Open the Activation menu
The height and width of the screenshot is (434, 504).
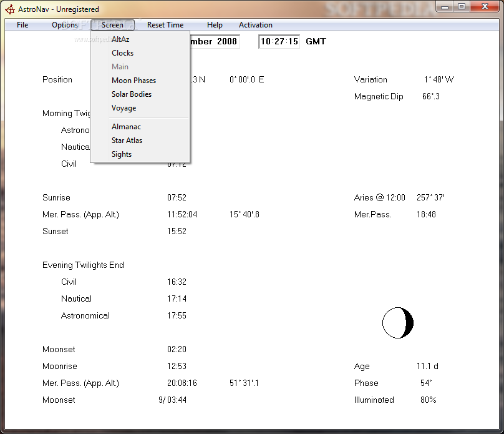coord(256,25)
